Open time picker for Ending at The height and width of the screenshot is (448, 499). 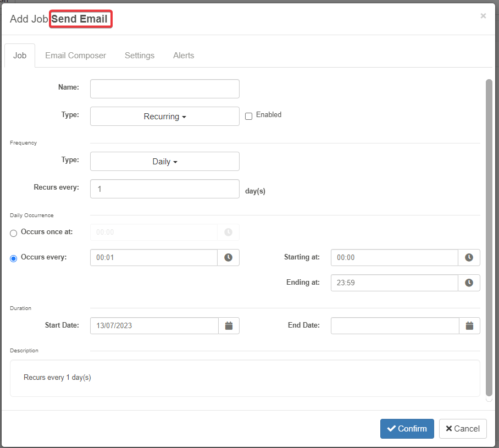pos(469,283)
